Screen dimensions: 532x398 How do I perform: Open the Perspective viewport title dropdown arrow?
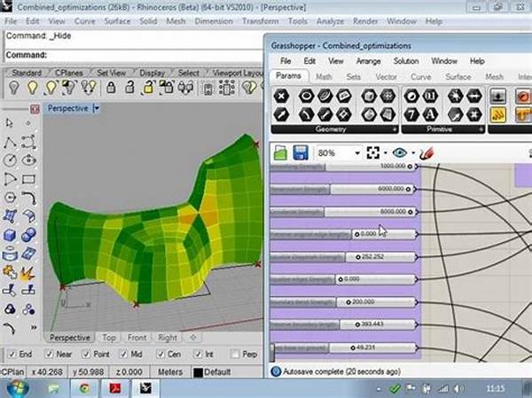point(97,108)
